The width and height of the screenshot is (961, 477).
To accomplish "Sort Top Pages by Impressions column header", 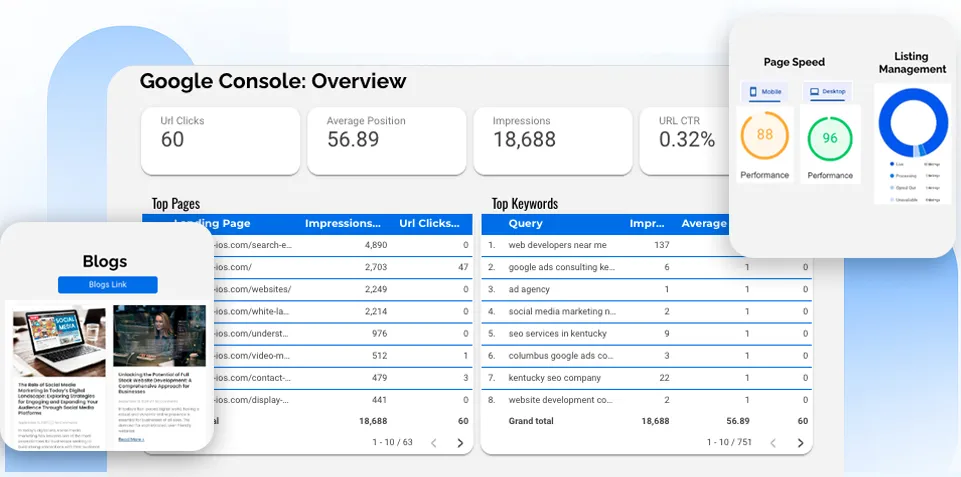I will tap(343, 224).
